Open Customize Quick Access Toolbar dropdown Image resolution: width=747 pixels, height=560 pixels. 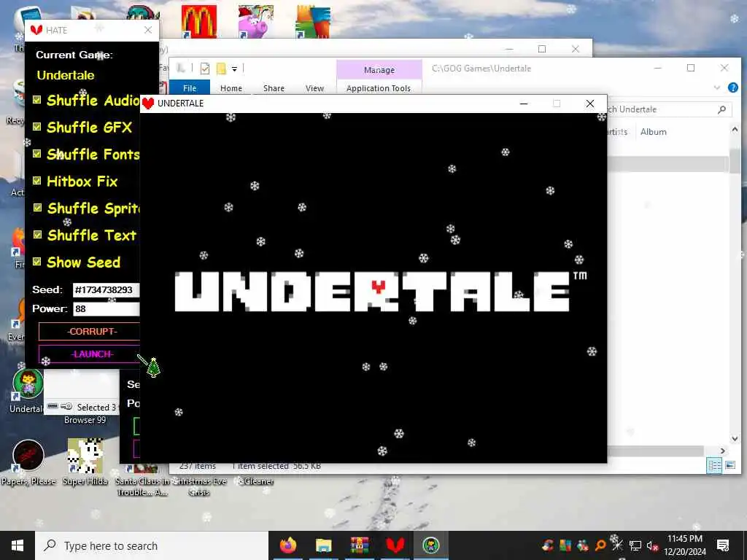point(234,69)
